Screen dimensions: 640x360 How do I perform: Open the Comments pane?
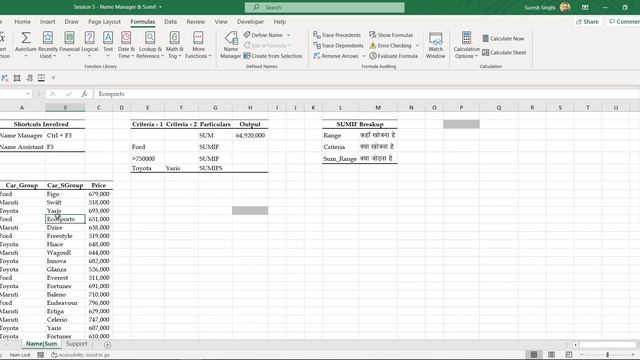[624, 22]
